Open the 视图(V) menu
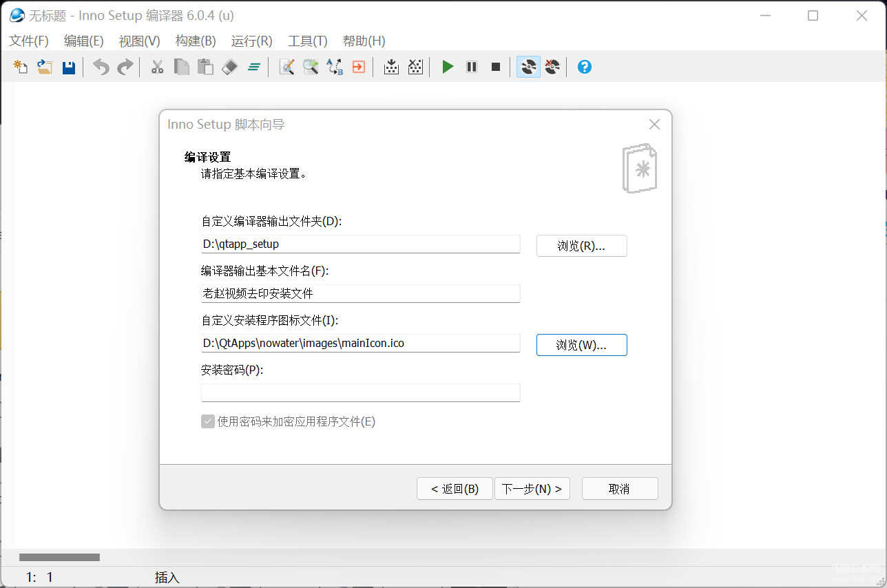 [x=140, y=41]
